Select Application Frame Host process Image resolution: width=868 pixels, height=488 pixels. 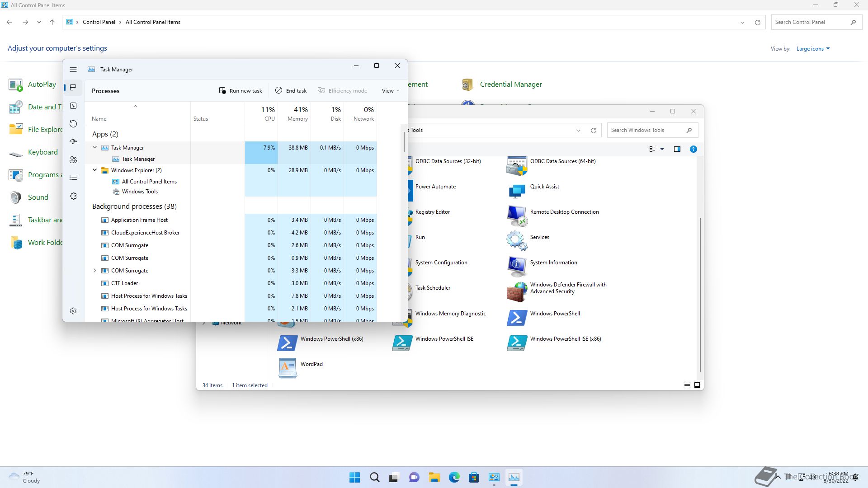(x=231, y=220)
